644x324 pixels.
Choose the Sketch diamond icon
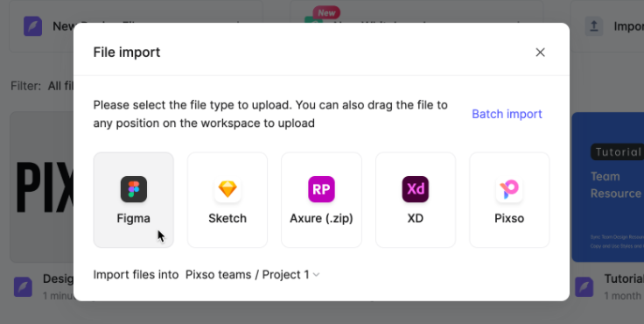pos(227,189)
